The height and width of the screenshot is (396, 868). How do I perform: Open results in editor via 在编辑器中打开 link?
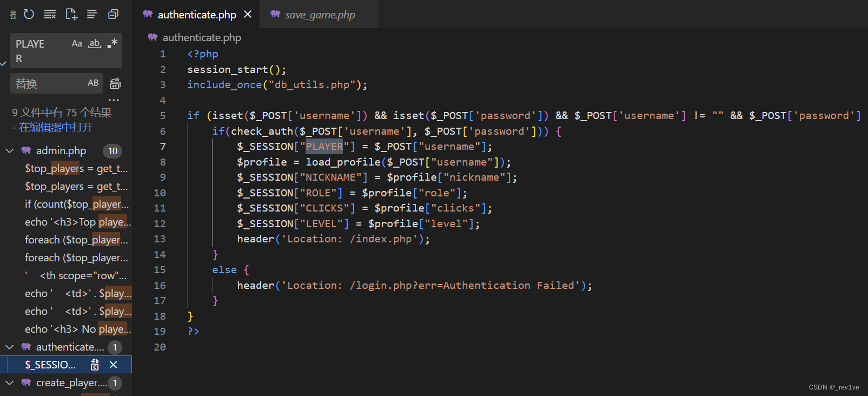click(56, 127)
